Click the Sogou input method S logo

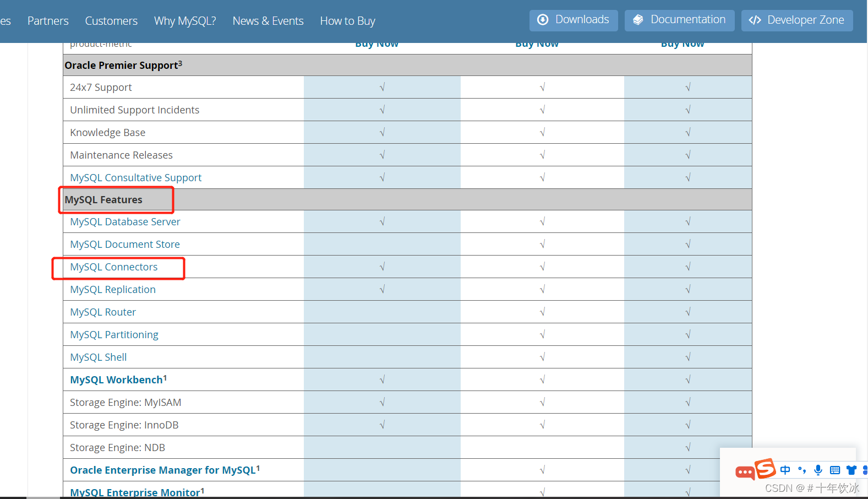coord(765,469)
